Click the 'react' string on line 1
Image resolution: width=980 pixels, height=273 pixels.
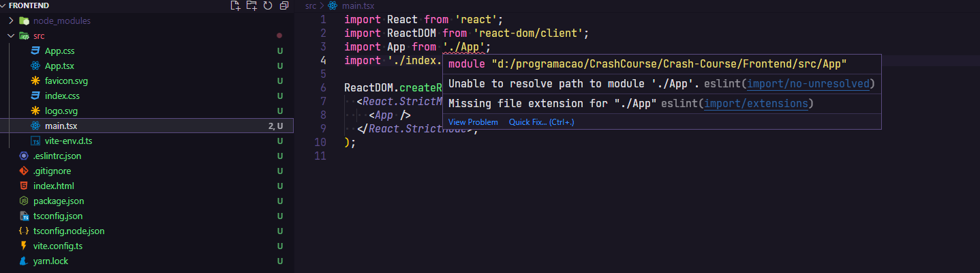[476, 20]
